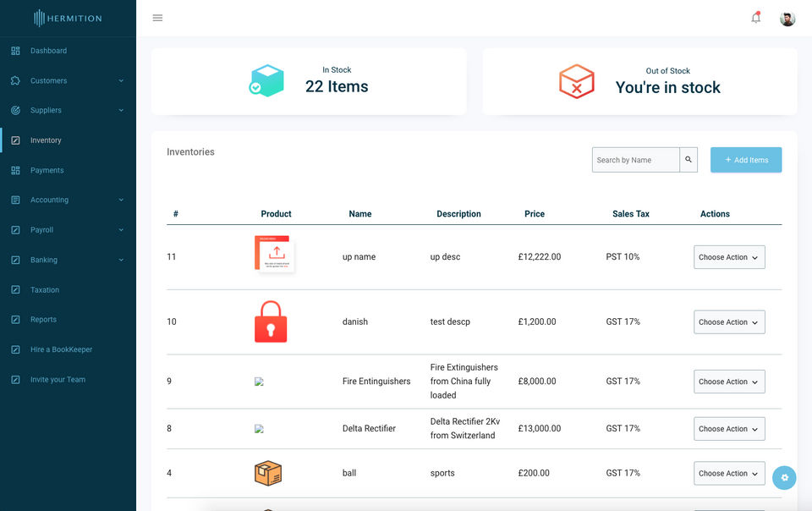Open the floating settings gear button
This screenshot has width=812, height=511.
[x=784, y=478]
